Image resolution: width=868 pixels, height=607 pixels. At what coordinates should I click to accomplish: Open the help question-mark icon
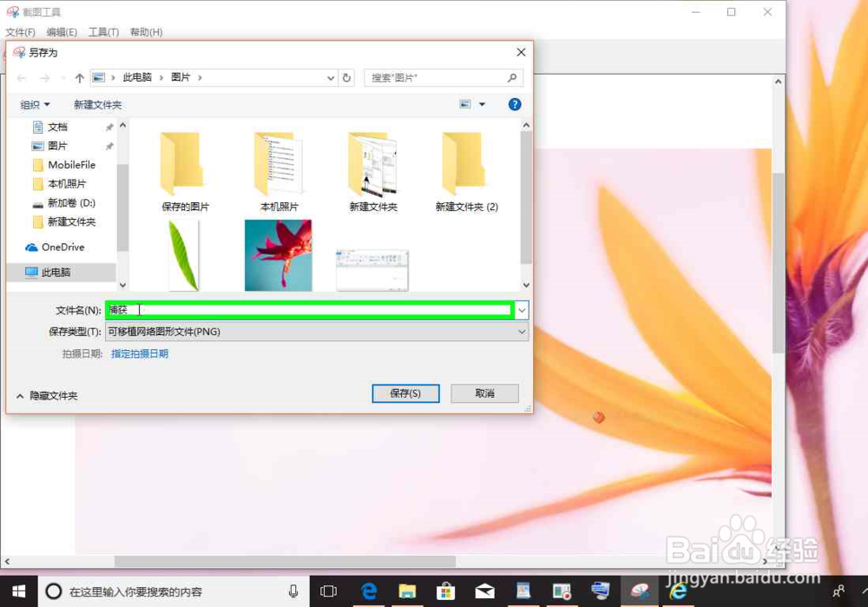pos(514,103)
